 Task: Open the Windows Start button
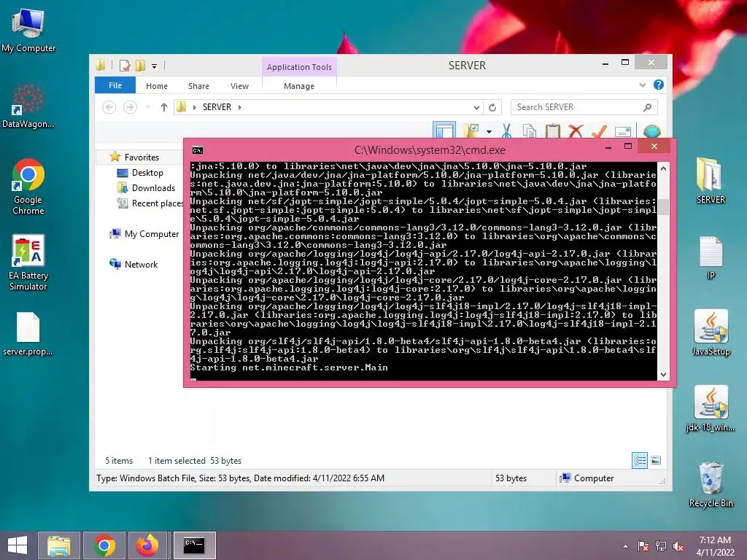pos(18,545)
